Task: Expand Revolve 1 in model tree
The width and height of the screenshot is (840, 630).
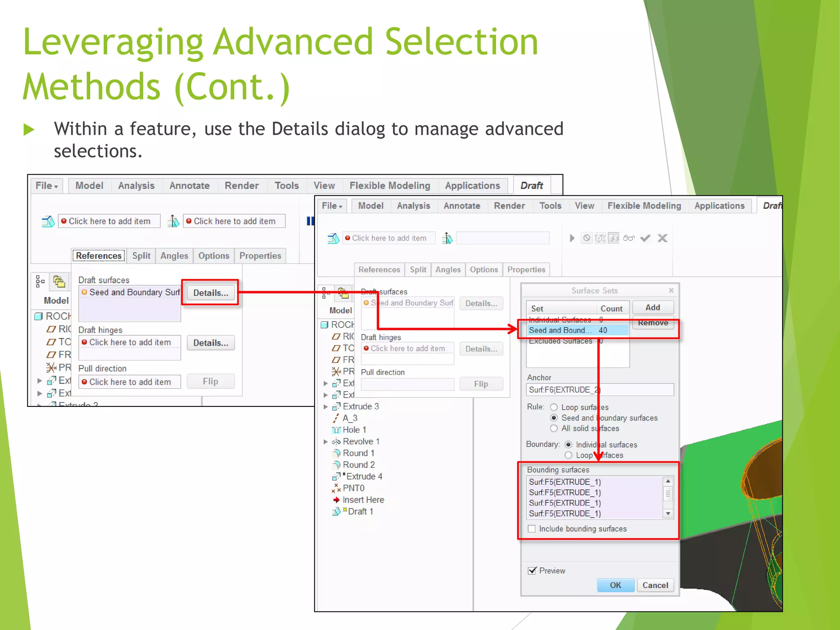Action: click(x=326, y=442)
